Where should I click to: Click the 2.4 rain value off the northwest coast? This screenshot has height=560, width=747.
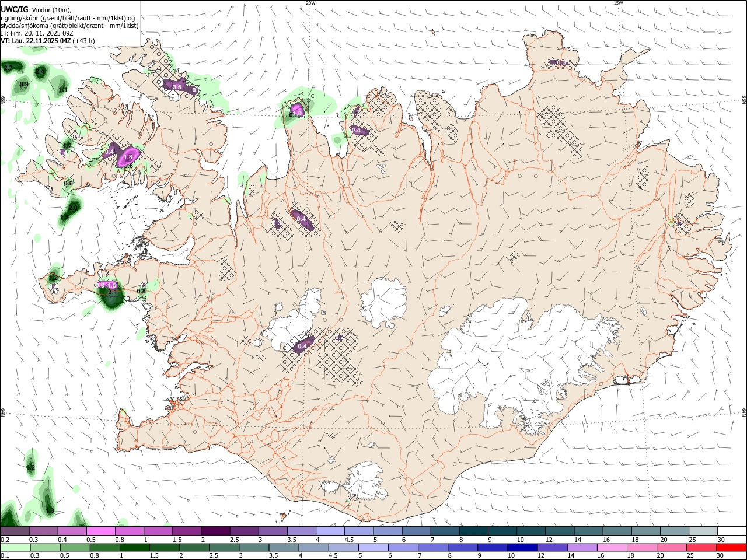40,71
